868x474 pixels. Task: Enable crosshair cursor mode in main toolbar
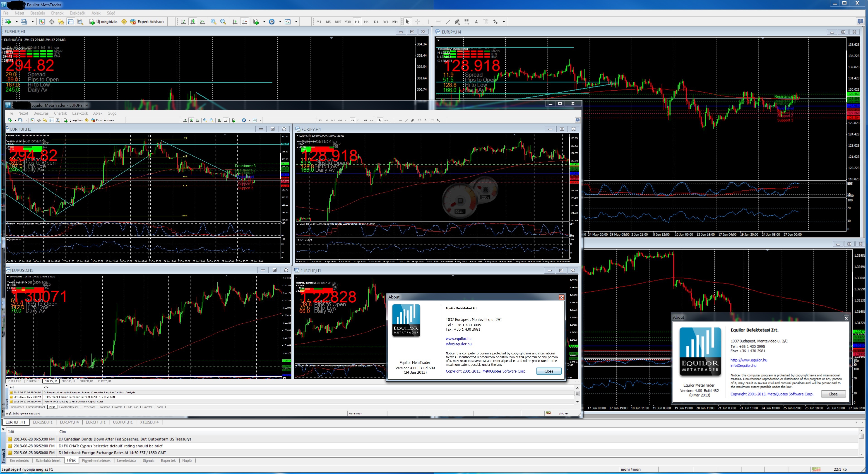pyautogui.click(x=417, y=22)
